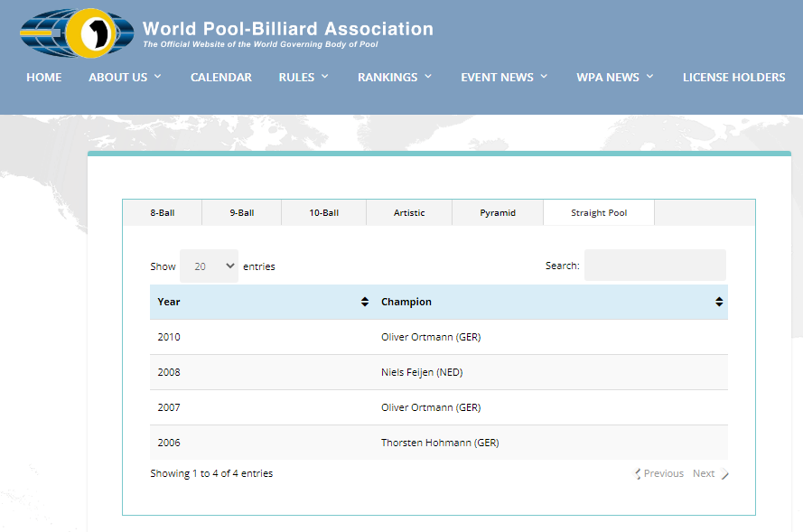The image size is (803, 532).
Task: Expand the About Us menu
Action: tap(125, 78)
